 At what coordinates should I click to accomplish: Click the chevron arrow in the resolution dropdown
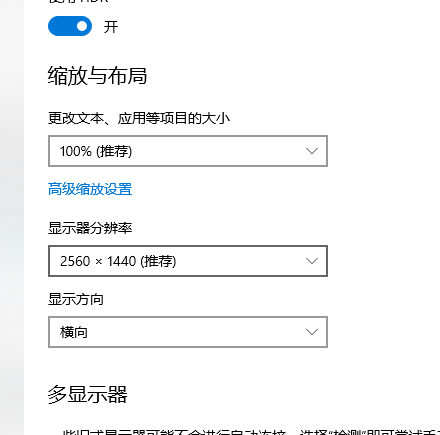click(312, 261)
